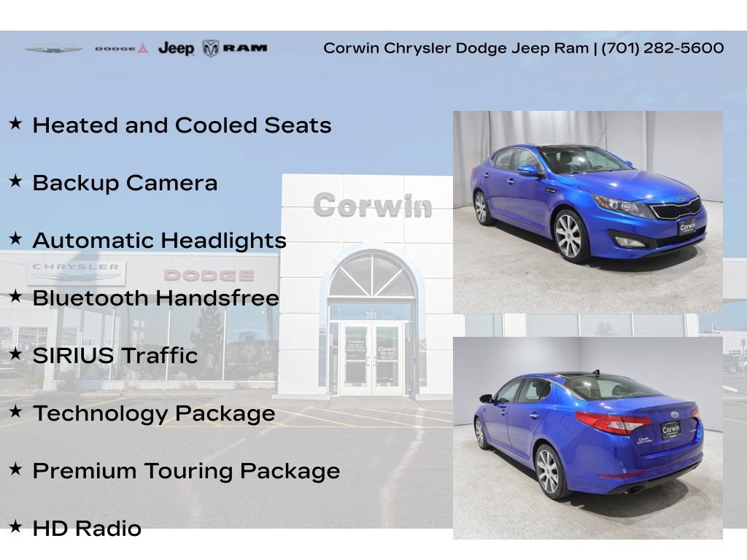Click the Jeep logo in header
Screen dimensions: 747x560
coord(177,48)
